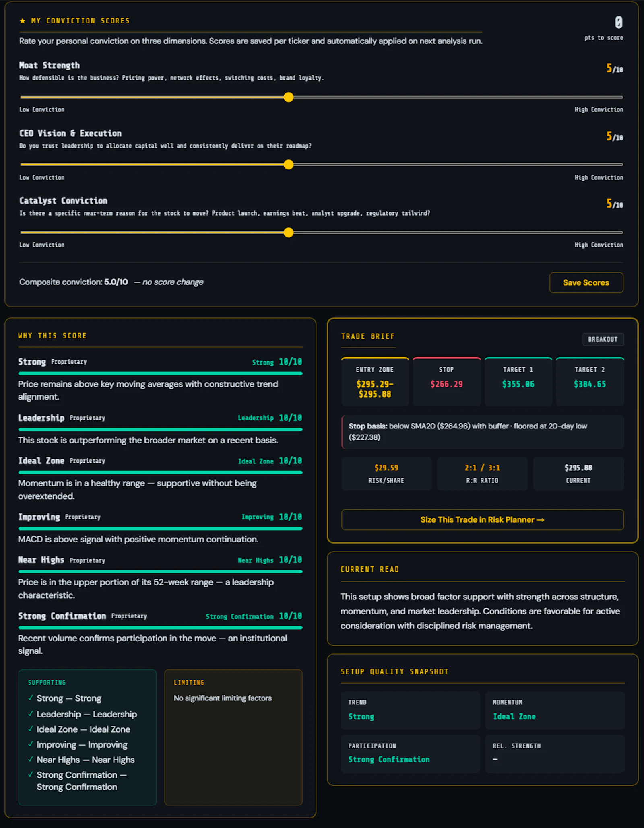The height and width of the screenshot is (828, 644).
Task: Adjust the Moat Strength slider handle
Action: 289,97
